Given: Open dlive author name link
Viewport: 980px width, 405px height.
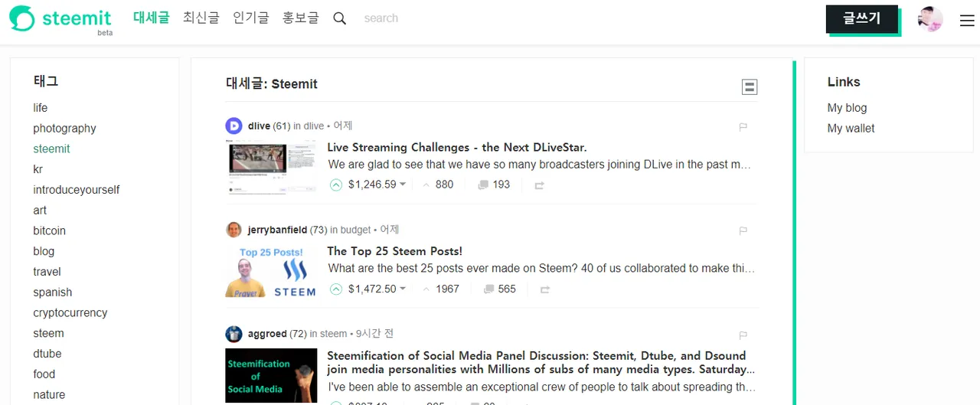Looking at the screenshot, I should pos(259,126).
